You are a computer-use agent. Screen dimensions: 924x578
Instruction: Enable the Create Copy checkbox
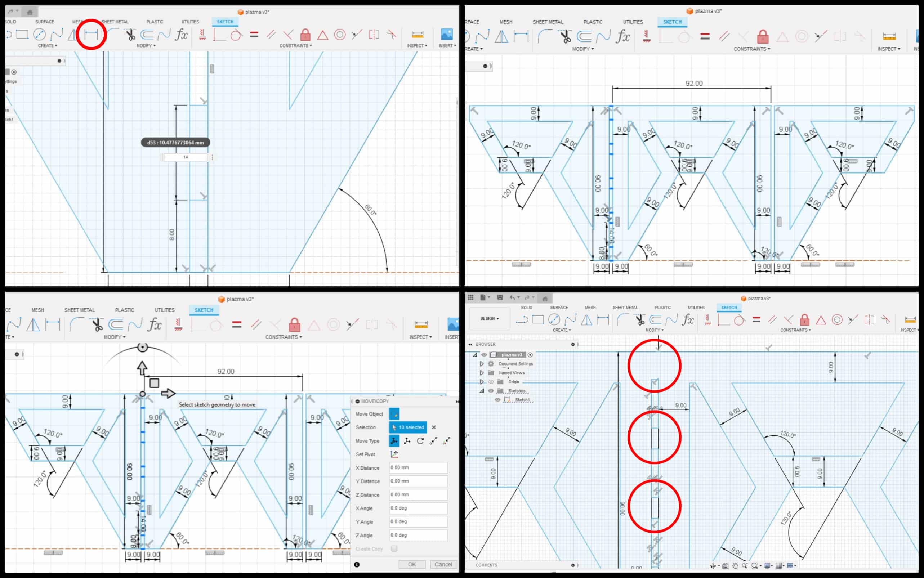[394, 548]
